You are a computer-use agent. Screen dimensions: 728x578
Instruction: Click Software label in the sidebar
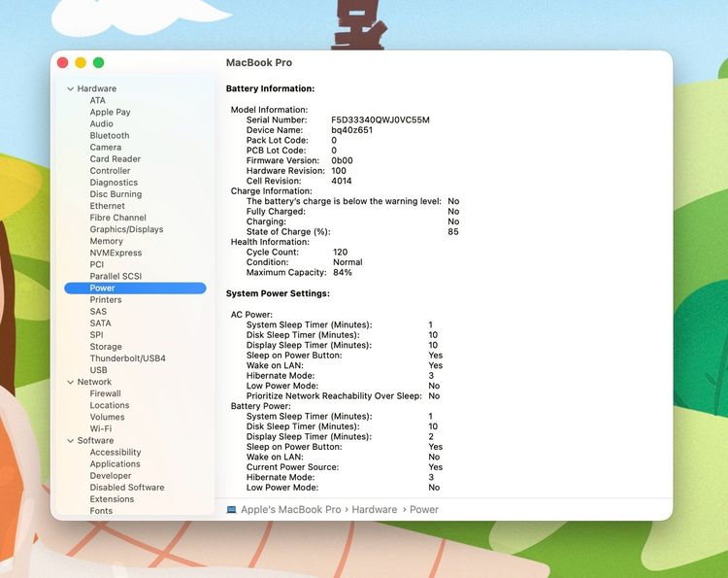(x=95, y=440)
